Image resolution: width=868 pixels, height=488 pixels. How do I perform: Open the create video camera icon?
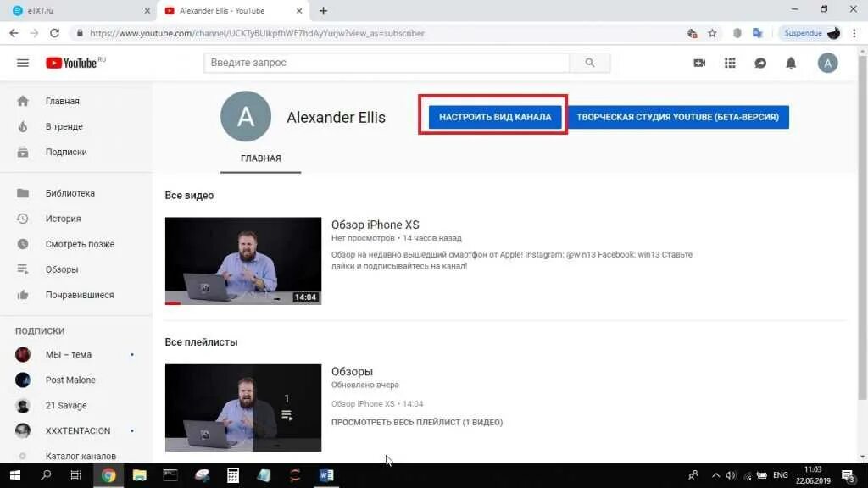(x=699, y=63)
